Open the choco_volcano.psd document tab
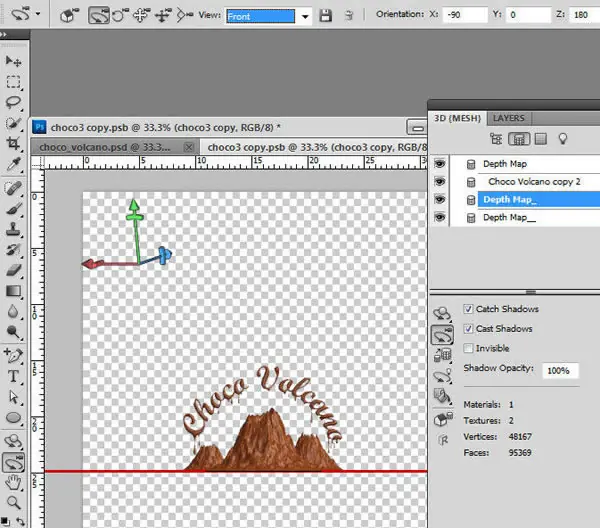Image resolution: width=600 pixels, height=528 pixels. click(105, 147)
